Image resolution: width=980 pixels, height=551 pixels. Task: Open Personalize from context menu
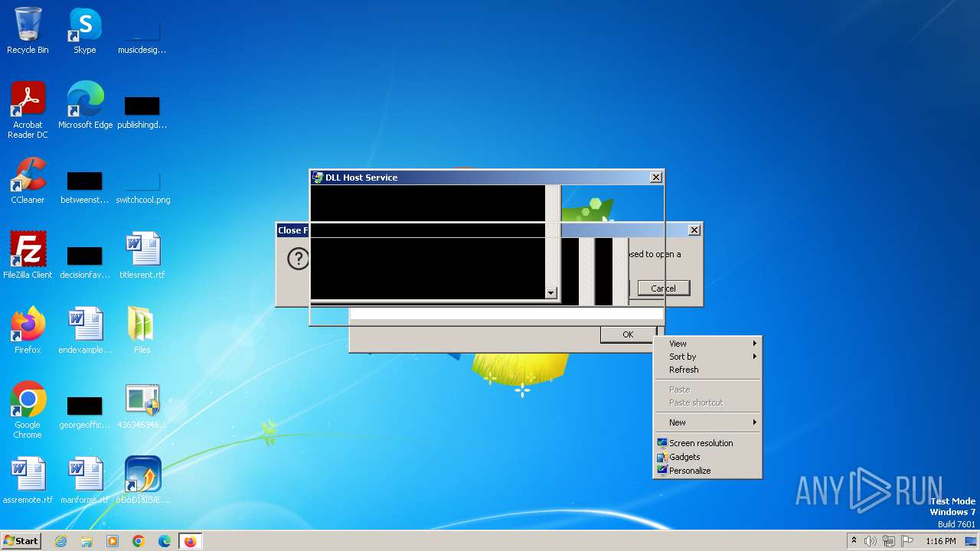click(x=707, y=471)
